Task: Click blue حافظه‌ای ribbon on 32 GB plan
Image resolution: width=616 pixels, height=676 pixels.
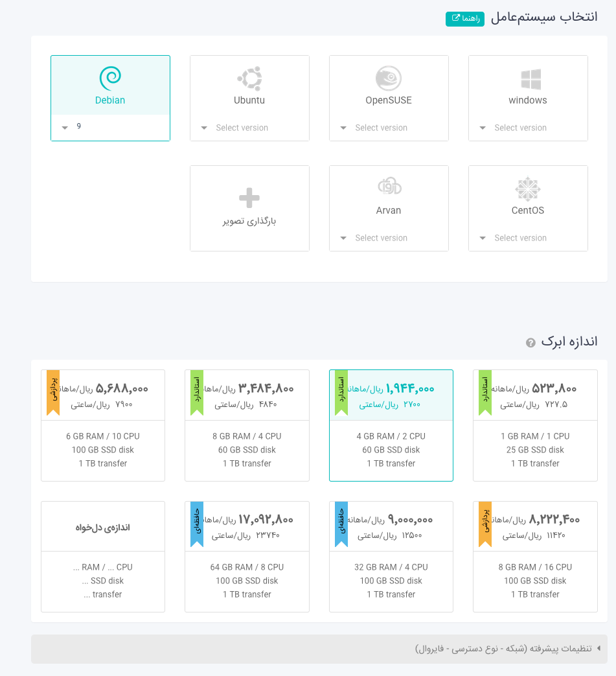Action: [341, 524]
